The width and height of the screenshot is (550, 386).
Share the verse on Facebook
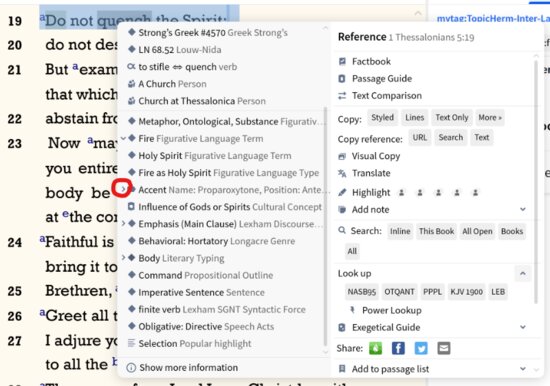(x=398, y=348)
